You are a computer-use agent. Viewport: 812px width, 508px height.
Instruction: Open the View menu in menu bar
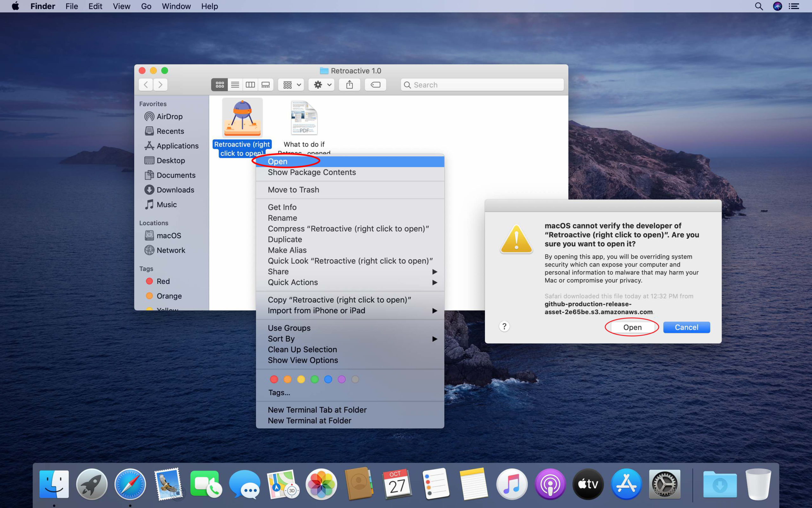pyautogui.click(x=121, y=6)
